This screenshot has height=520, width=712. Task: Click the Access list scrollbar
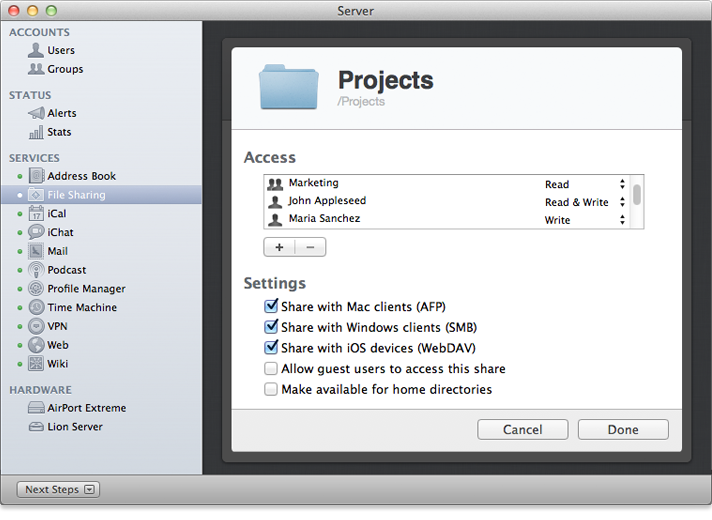(637, 194)
